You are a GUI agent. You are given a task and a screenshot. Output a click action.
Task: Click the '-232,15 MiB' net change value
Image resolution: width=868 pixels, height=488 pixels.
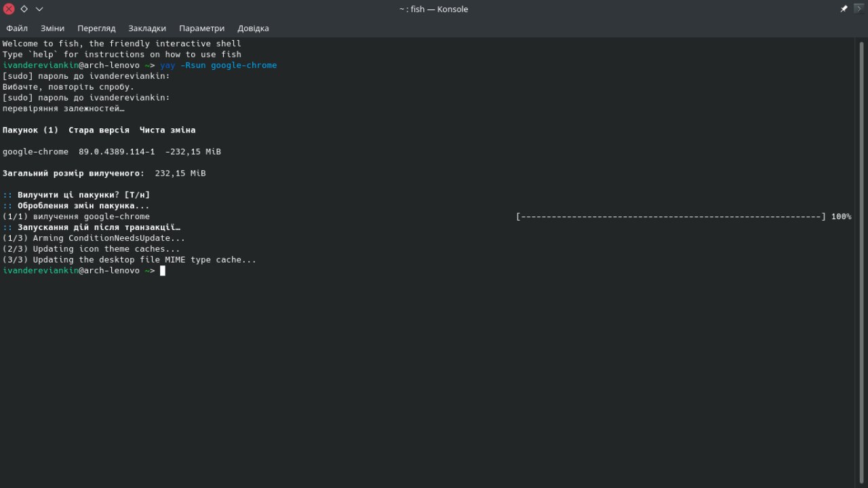point(193,152)
